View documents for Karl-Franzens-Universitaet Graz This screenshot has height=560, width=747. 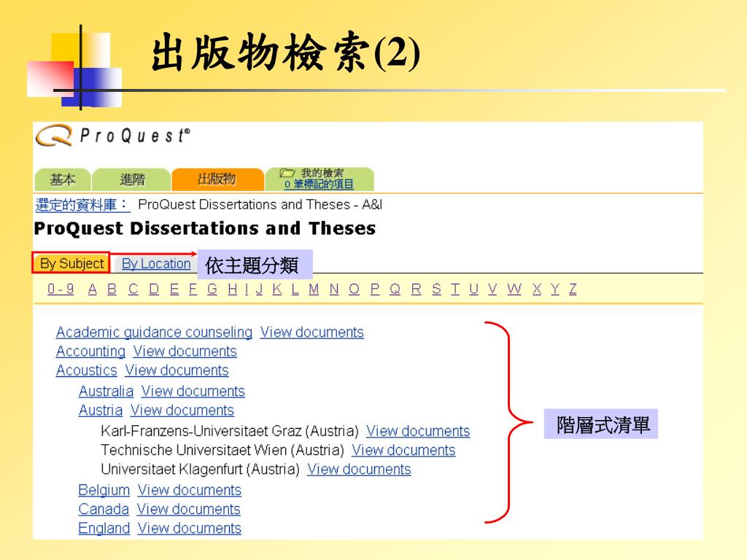(x=418, y=431)
